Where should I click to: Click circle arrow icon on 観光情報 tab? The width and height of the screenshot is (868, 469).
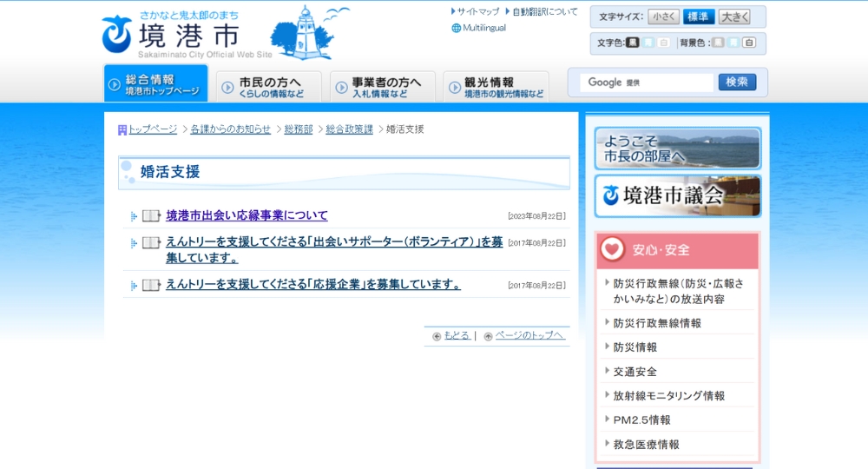click(455, 88)
